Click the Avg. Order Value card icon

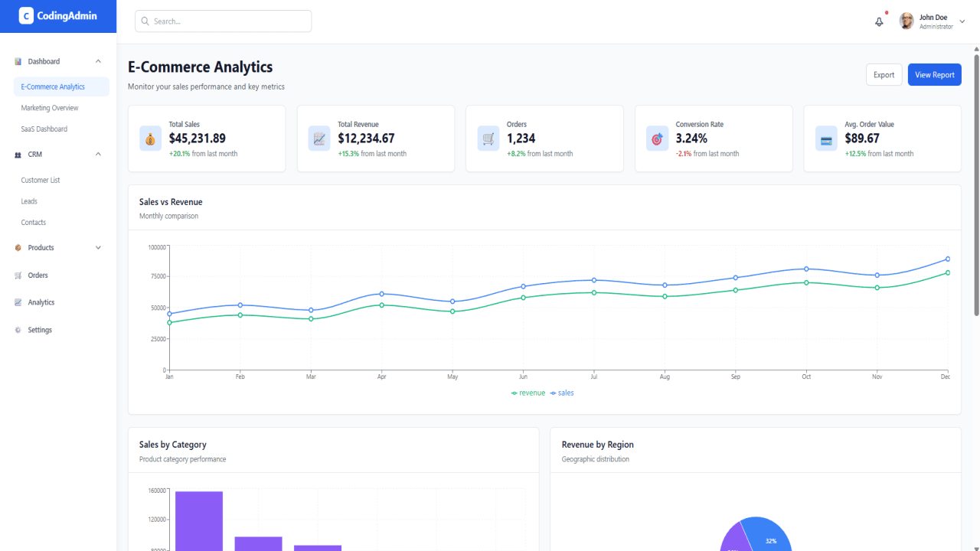[x=826, y=139]
